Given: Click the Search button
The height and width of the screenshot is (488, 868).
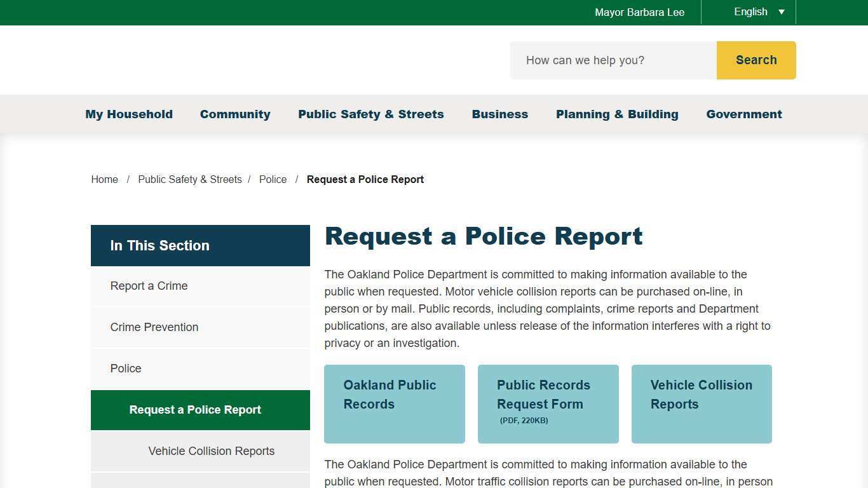Looking at the screenshot, I should coord(756,60).
